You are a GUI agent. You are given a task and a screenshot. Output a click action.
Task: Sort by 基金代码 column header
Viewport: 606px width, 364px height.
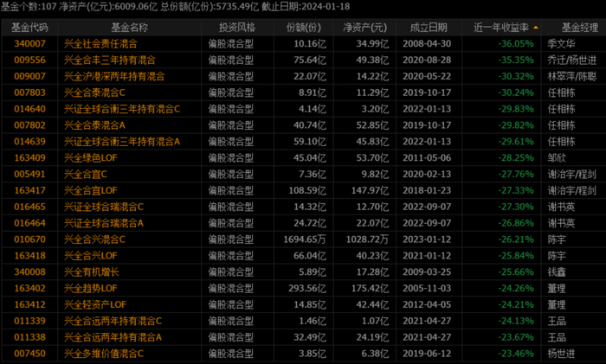pos(29,28)
